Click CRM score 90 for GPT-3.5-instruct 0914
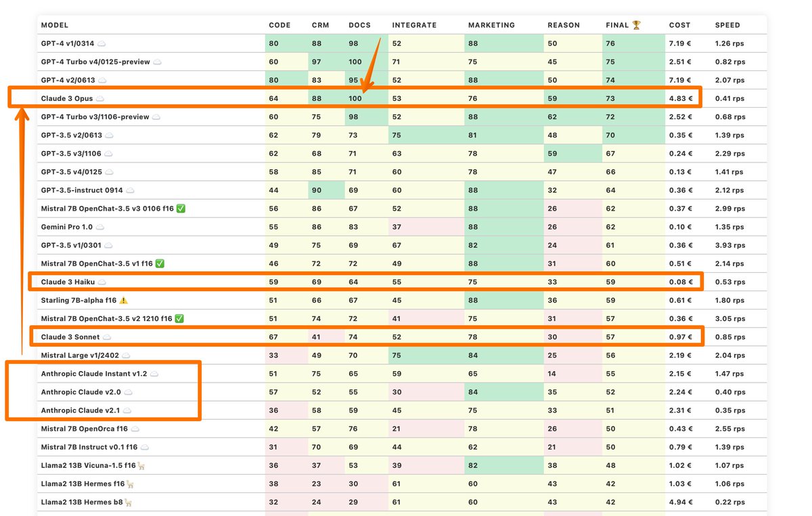The height and width of the screenshot is (516, 812). (x=316, y=190)
